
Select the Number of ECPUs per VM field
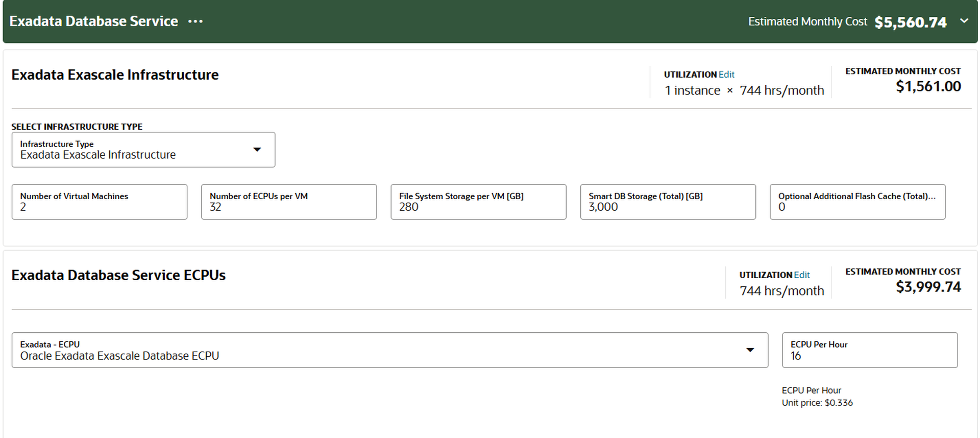point(289,202)
